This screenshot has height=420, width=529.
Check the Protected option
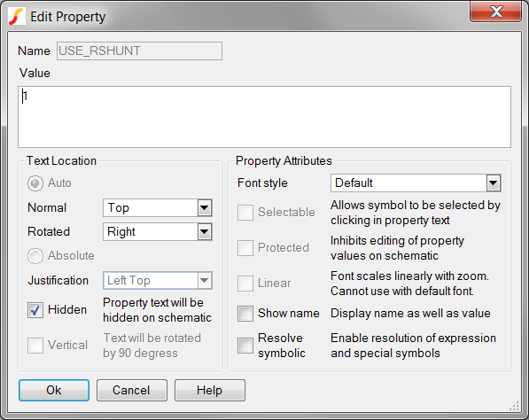click(245, 247)
